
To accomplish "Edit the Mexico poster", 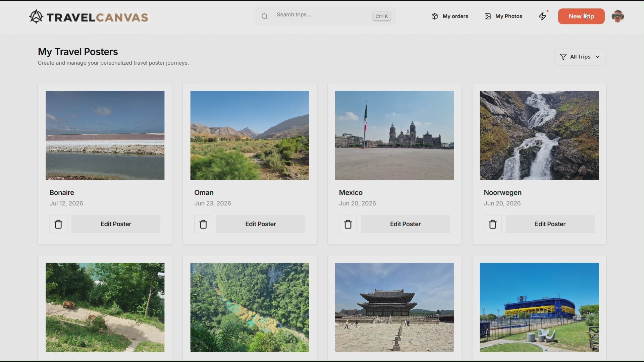I will coord(405,224).
